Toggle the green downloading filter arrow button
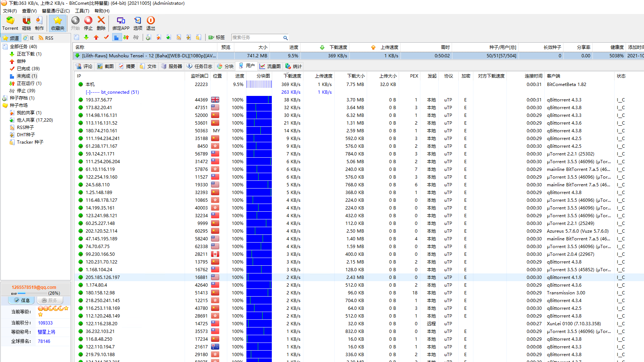This screenshot has height=362, width=644. click(x=86, y=37)
